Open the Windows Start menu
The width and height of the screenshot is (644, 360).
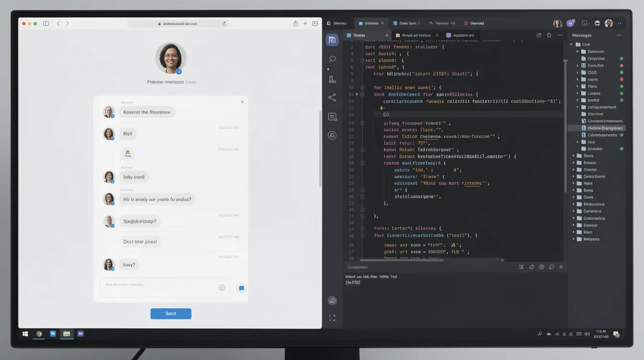25,334
